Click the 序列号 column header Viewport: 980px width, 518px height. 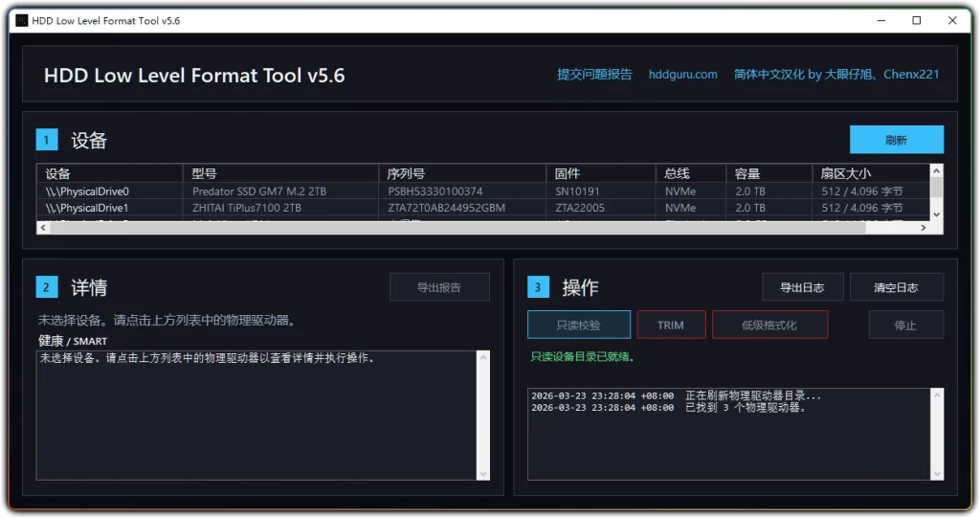pos(462,173)
